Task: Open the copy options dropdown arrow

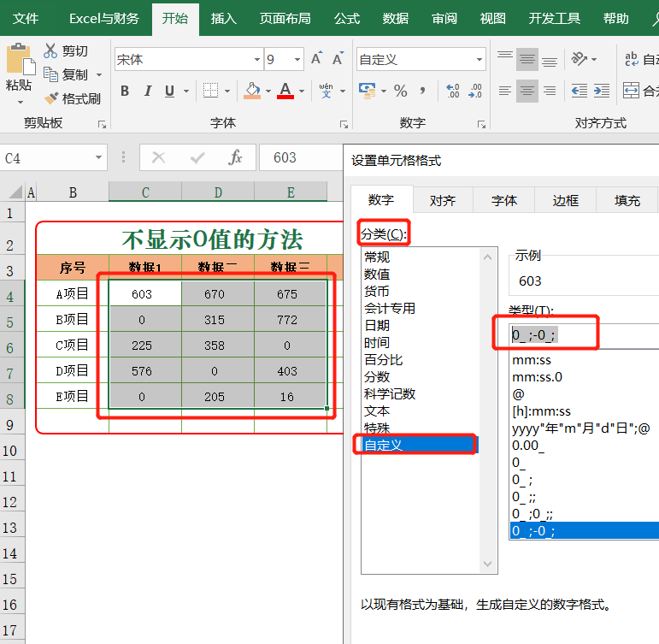Action: click(99, 75)
